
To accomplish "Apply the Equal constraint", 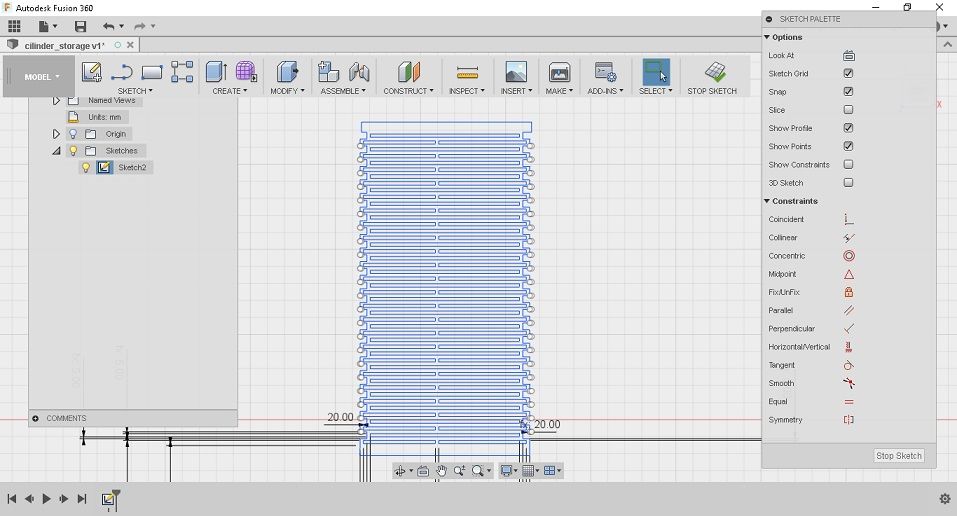I will 848,401.
